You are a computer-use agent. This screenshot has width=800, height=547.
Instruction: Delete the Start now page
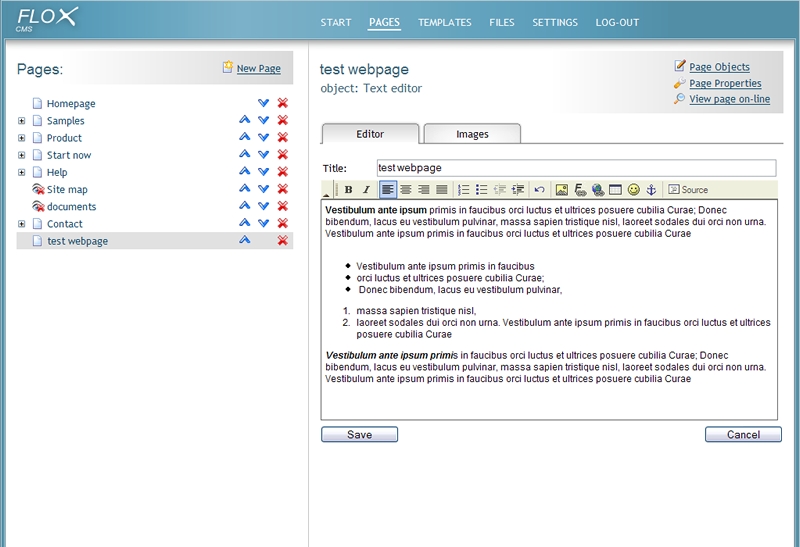coord(283,155)
